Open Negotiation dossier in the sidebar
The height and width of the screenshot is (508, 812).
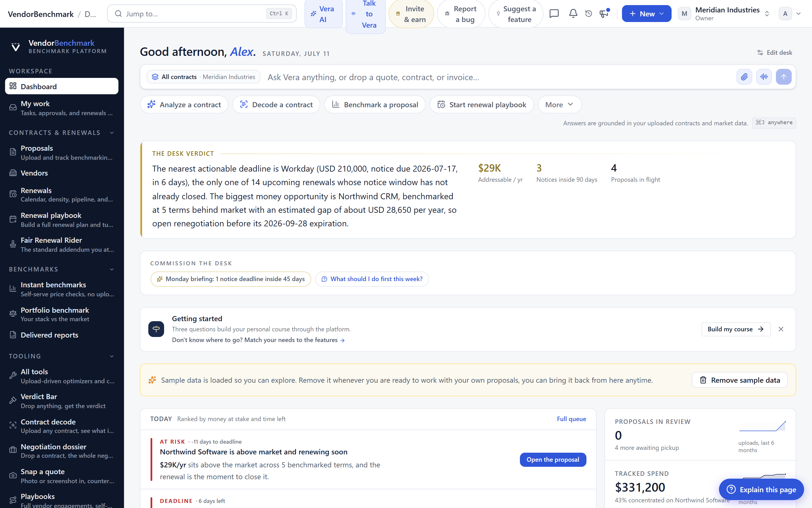(x=62, y=451)
